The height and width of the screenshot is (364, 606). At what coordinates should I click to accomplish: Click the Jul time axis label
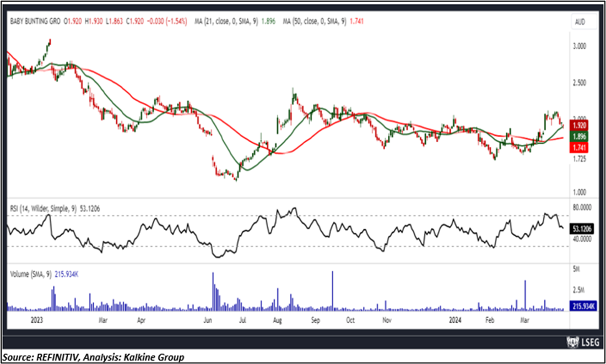pos(243,320)
